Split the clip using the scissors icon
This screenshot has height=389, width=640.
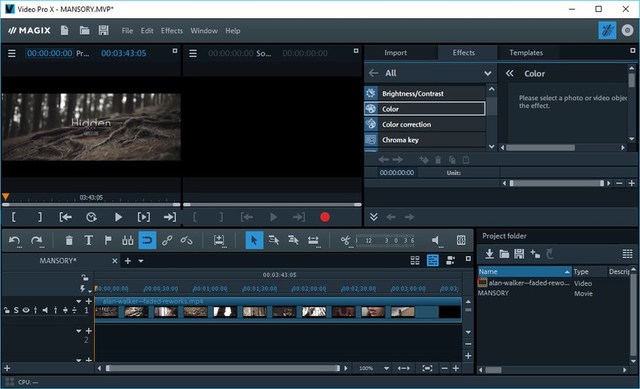coord(346,240)
